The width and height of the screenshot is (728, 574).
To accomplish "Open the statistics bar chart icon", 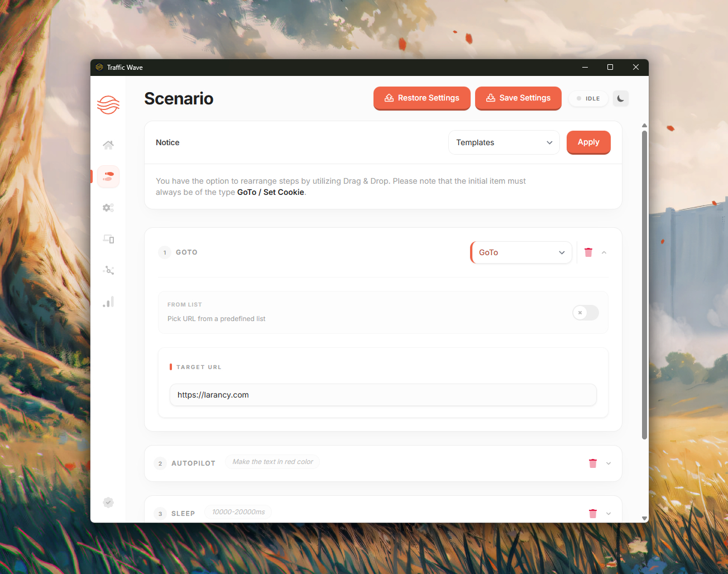I will pyautogui.click(x=108, y=302).
